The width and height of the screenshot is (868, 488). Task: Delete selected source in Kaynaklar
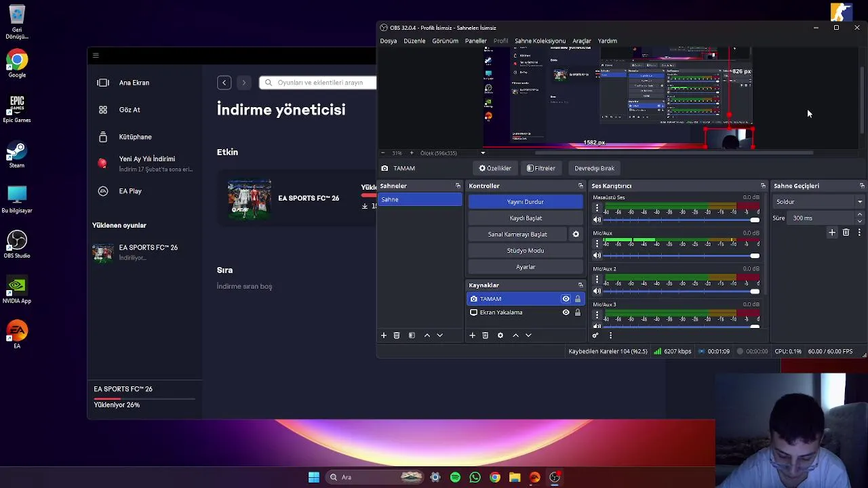486,335
